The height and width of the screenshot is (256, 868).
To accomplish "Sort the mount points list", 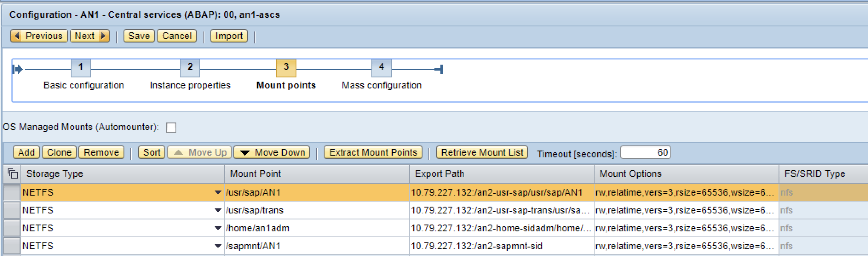I will 152,152.
